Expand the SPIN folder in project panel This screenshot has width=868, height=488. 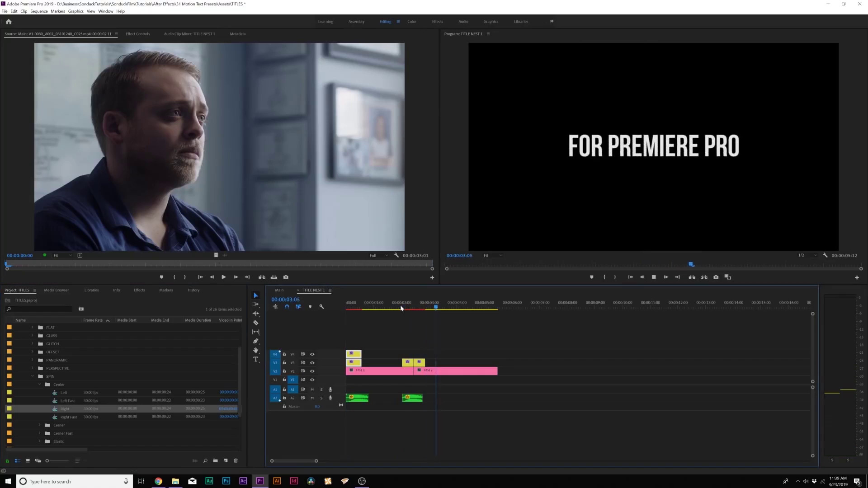(x=33, y=376)
